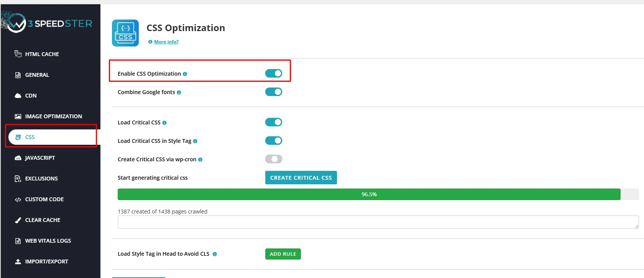Click the 'Combine Google fonts' label text
The height and width of the screenshot is (278, 644).
[146, 92]
